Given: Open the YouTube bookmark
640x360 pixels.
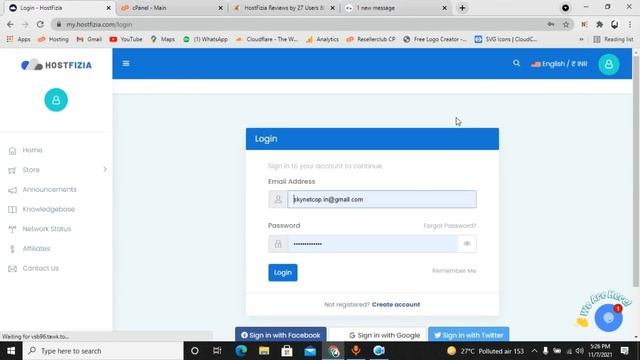Looking at the screenshot, I should point(126,39).
